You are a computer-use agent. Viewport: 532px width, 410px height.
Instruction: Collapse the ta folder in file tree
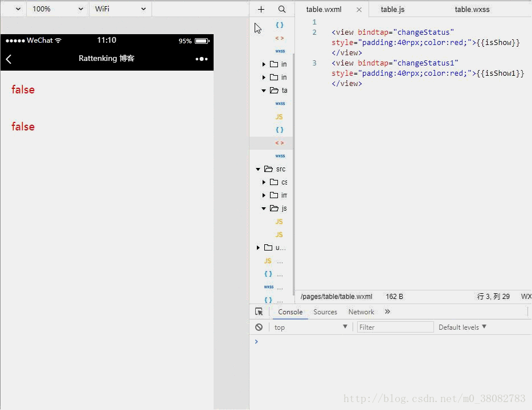(x=264, y=91)
